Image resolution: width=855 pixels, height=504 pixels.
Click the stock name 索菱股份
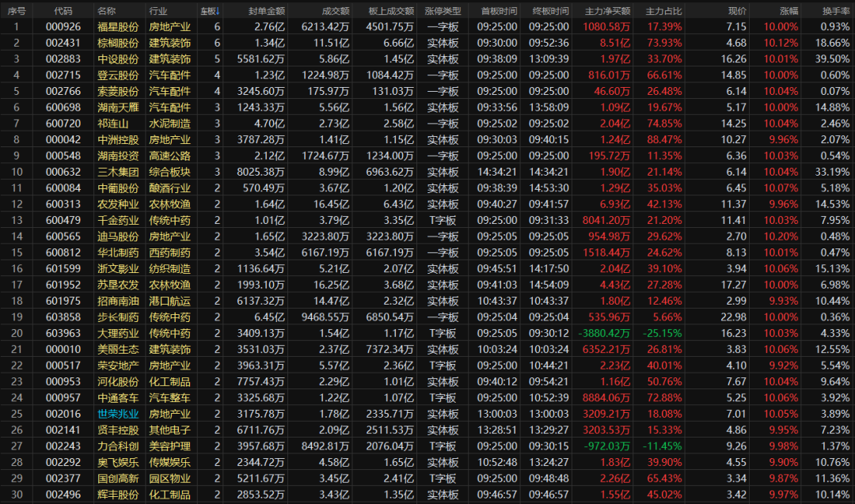point(118,91)
